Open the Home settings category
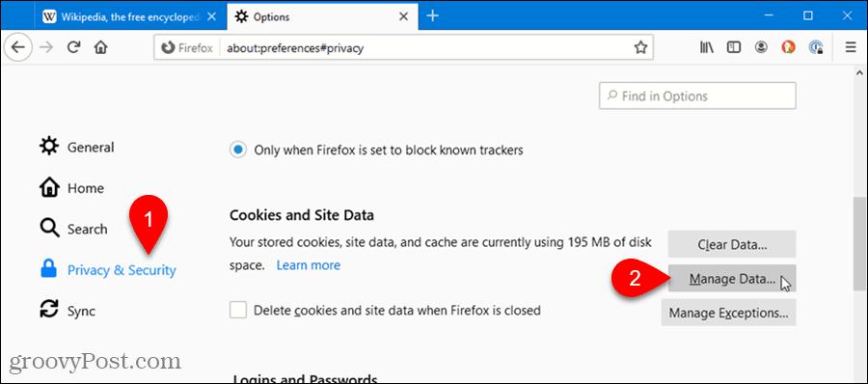 pyautogui.click(x=72, y=188)
